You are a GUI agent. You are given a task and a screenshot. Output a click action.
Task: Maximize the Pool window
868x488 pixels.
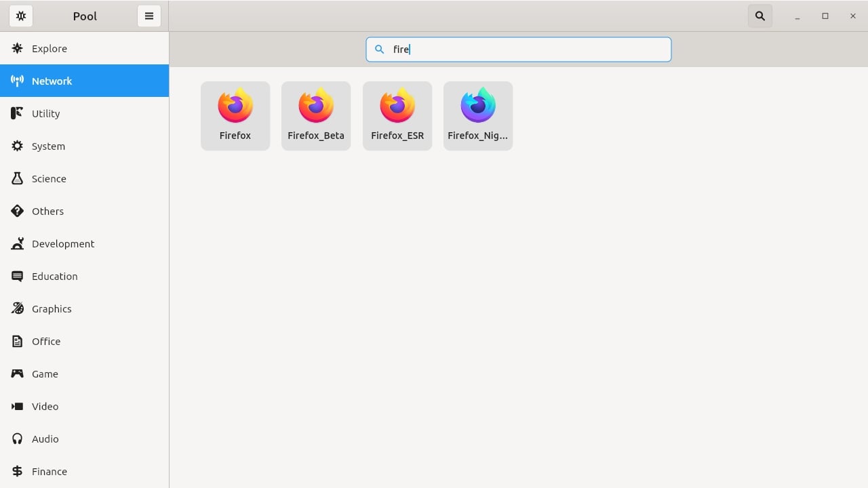pyautogui.click(x=825, y=16)
